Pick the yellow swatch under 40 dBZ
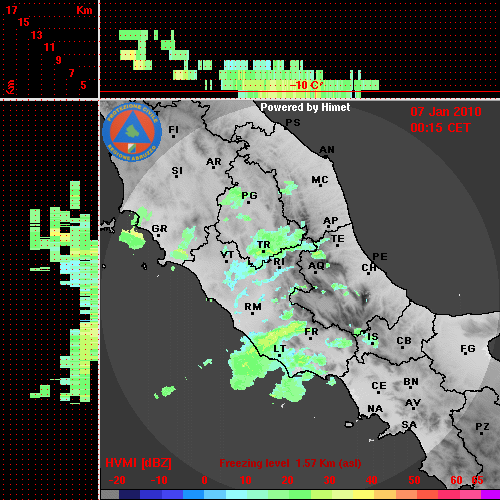 point(363,494)
